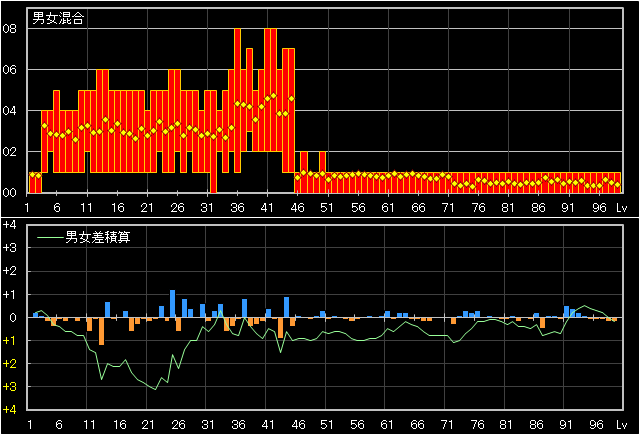640x435 pixels.
Task: Select the 08 y-axis label in 男女混合 chart
Action: click(9, 29)
